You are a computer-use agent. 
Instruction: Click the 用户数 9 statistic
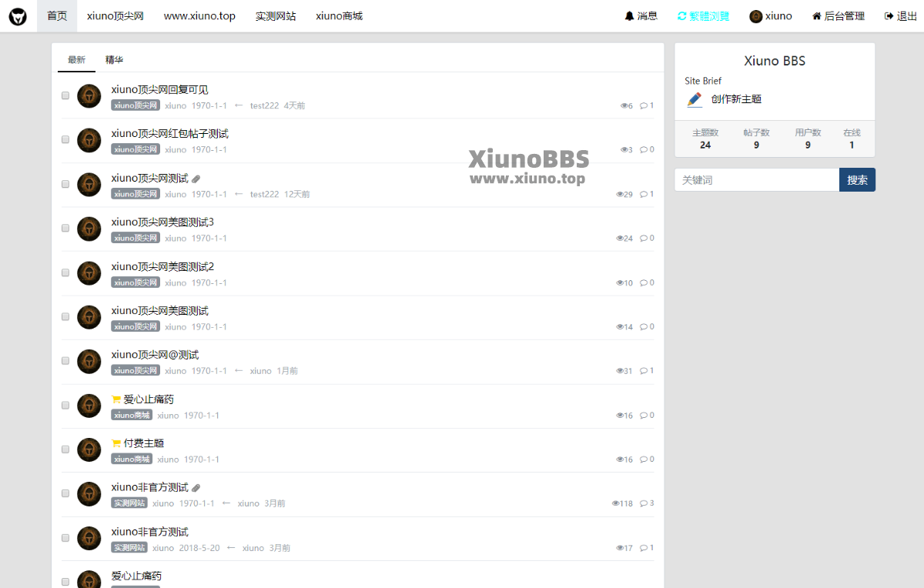pyautogui.click(x=808, y=139)
